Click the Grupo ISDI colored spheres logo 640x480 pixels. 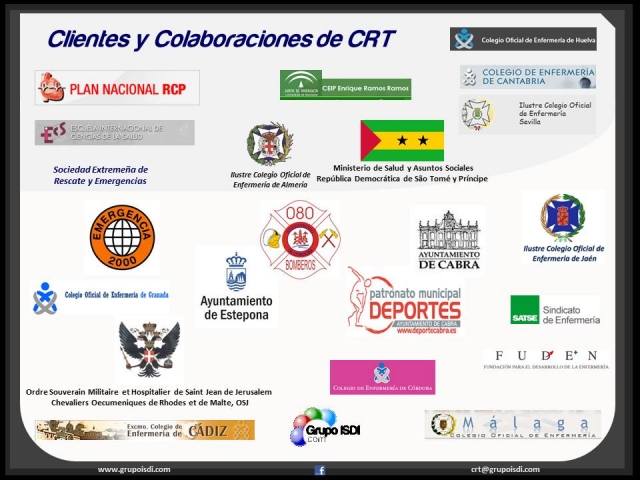point(326,427)
